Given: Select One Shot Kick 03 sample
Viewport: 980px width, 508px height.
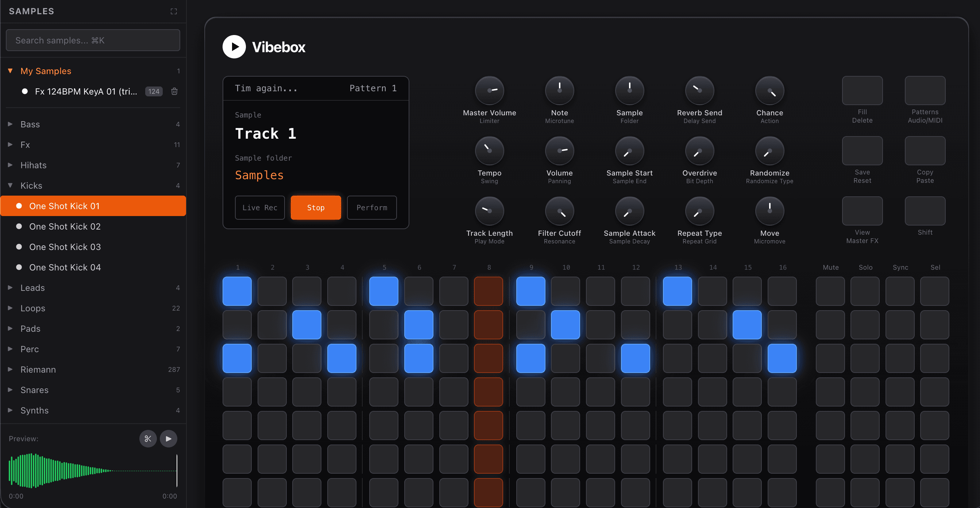Looking at the screenshot, I should tap(65, 247).
